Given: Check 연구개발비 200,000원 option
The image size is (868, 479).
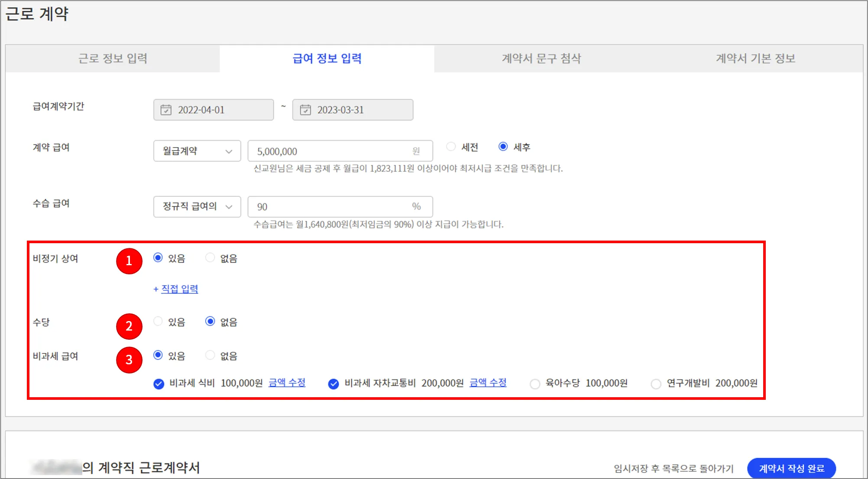Looking at the screenshot, I should (x=656, y=384).
